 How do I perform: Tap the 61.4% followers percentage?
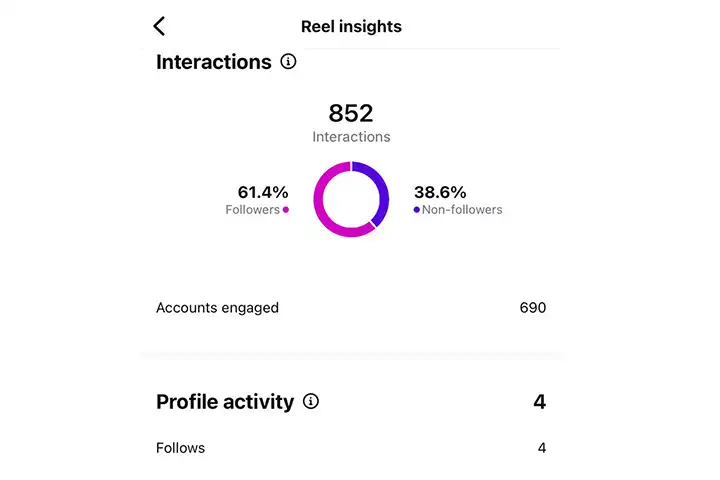263,192
